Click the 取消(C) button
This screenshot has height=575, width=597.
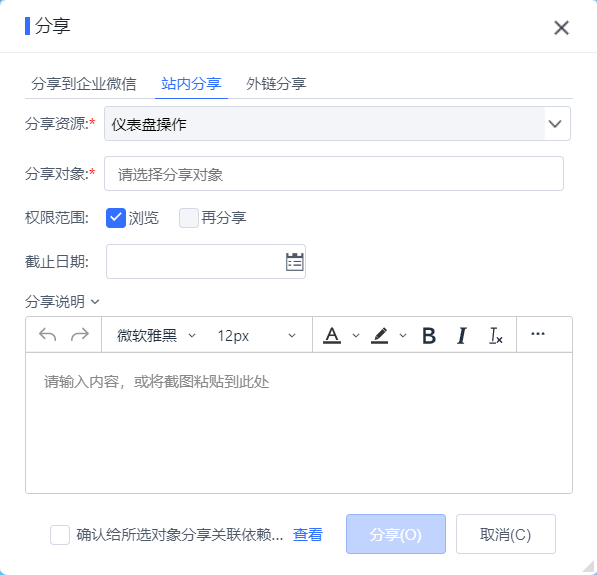(506, 534)
